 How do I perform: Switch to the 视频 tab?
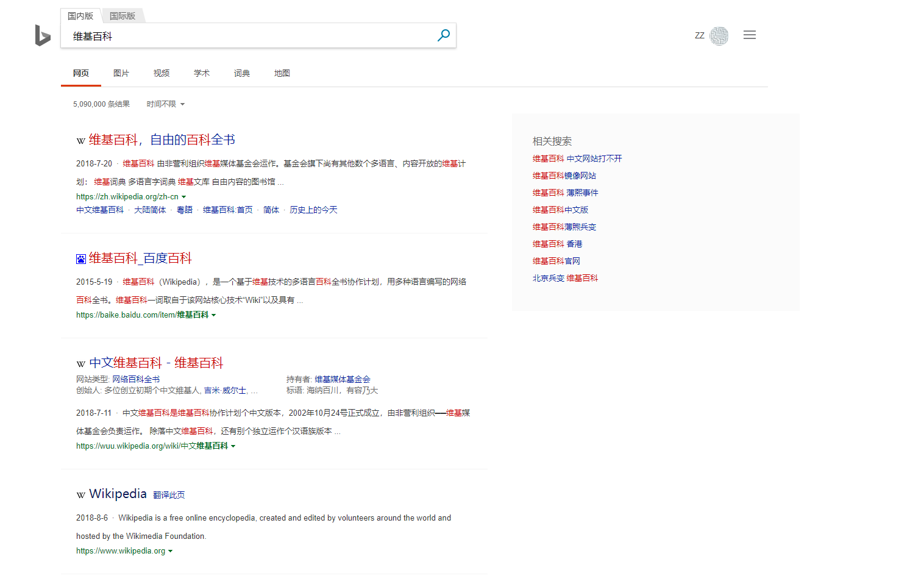[161, 73]
